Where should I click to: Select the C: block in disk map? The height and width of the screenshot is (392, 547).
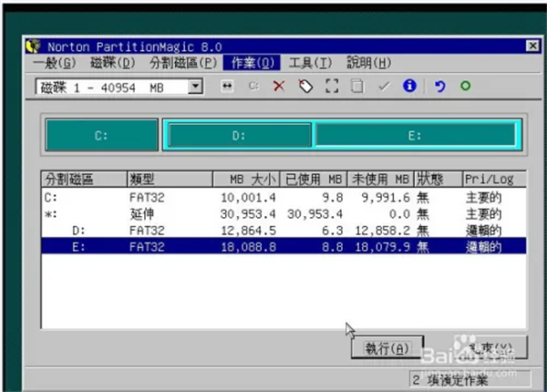coord(101,135)
